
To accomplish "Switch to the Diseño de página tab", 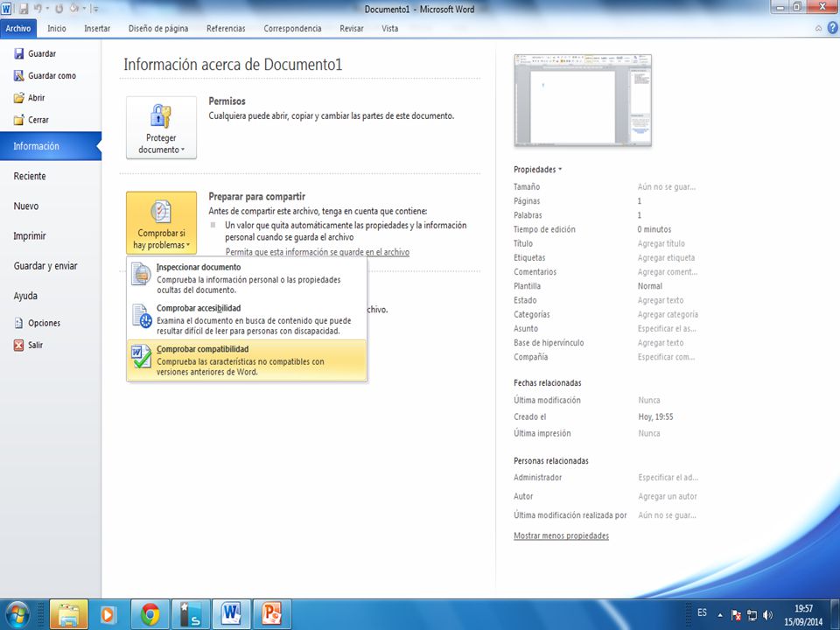I will 158,28.
